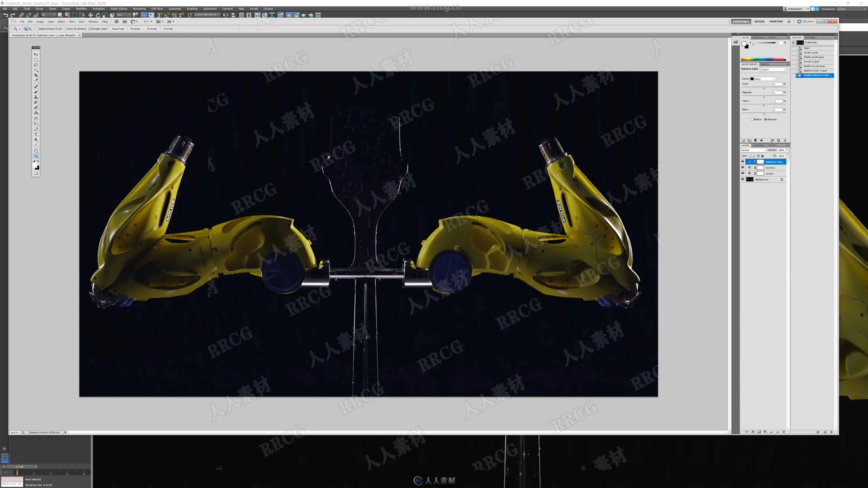Open the Selective Color preset dropdown
The image size is (868, 488).
click(773, 69)
